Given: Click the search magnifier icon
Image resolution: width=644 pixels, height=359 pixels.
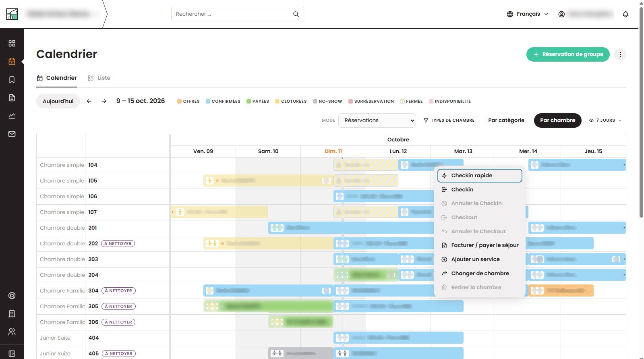Looking at the screenshot, I should coord(296,14).
